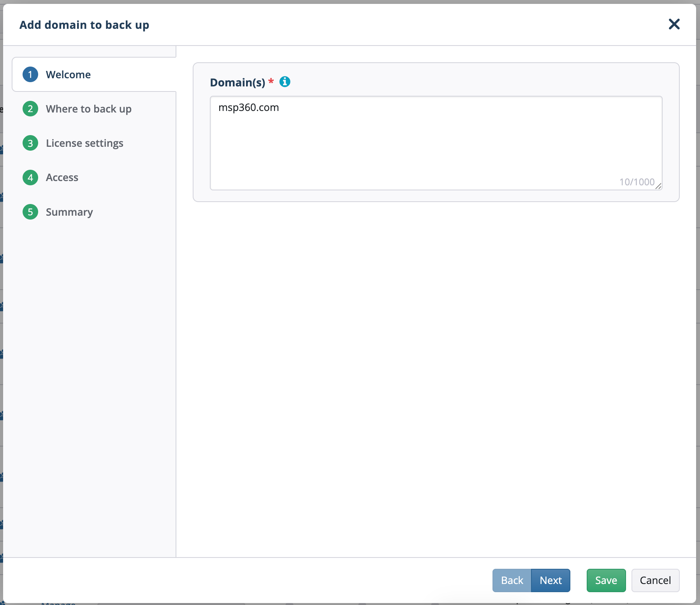This screenshot has width=700, height=605.
Task: Click the textarea resize handle corner
Action: [658, 186]
